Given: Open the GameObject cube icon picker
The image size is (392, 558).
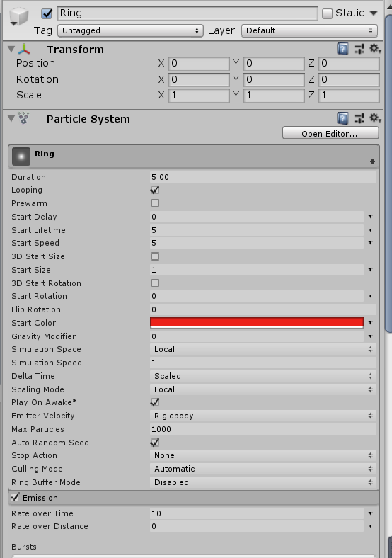Looking at the screenshot, I should (19, 17).
